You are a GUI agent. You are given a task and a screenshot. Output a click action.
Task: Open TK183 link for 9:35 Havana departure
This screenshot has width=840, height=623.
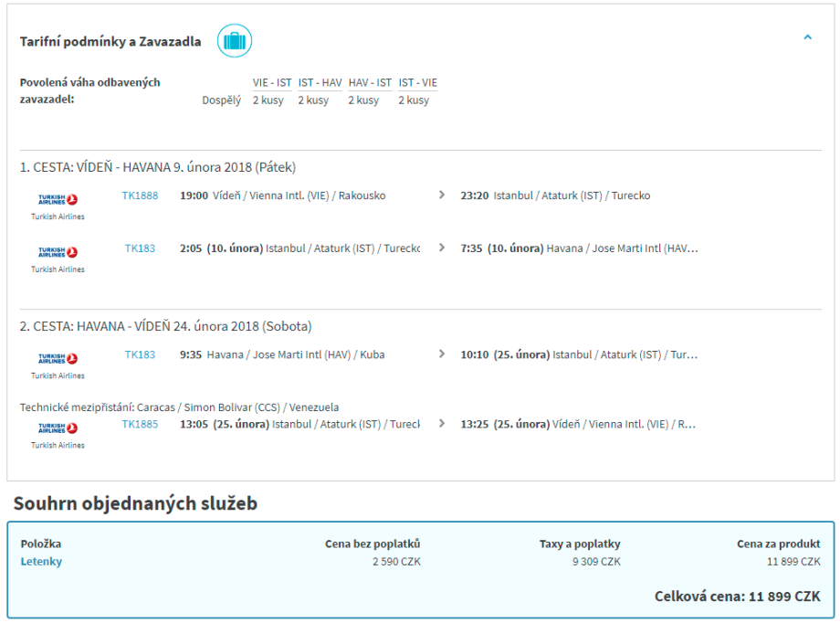[x=140, y=354]
